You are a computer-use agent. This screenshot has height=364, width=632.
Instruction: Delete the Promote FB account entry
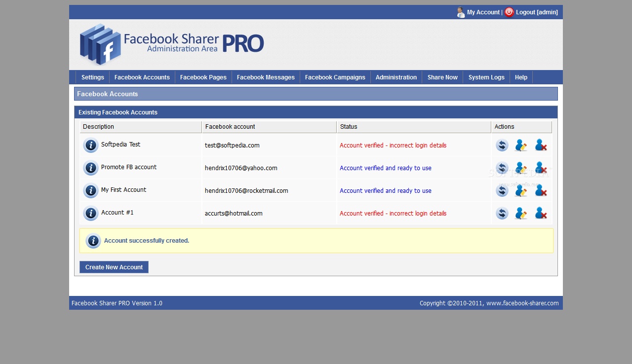pyautogui.click(x=541, y=168)
